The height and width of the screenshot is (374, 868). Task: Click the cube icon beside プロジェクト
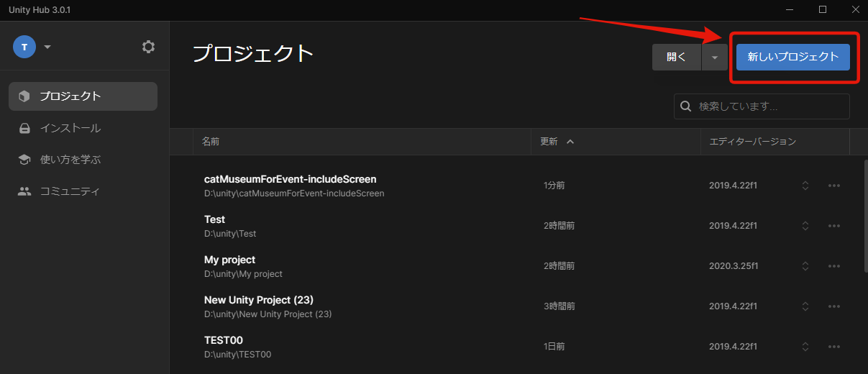(24, 96)
